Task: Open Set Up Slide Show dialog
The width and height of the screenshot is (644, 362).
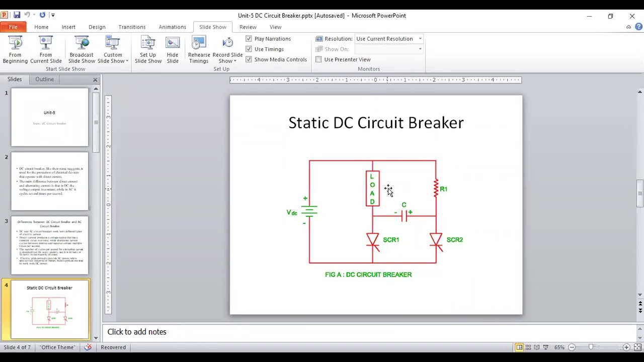Action: click(148, 50)
